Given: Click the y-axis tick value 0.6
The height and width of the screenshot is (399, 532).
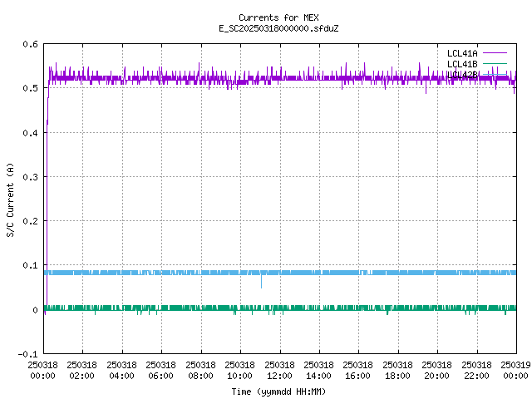Looking at the screenshot, I should 30,44.
